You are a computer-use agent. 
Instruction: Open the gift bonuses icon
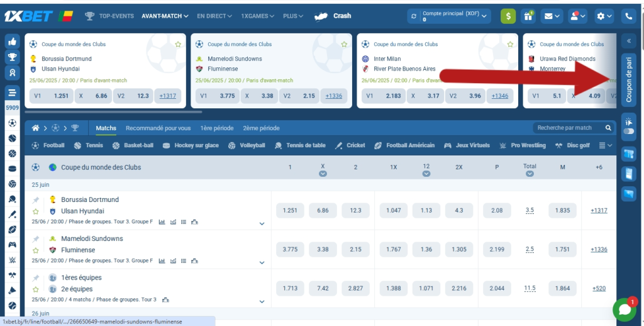click(528, 16)
